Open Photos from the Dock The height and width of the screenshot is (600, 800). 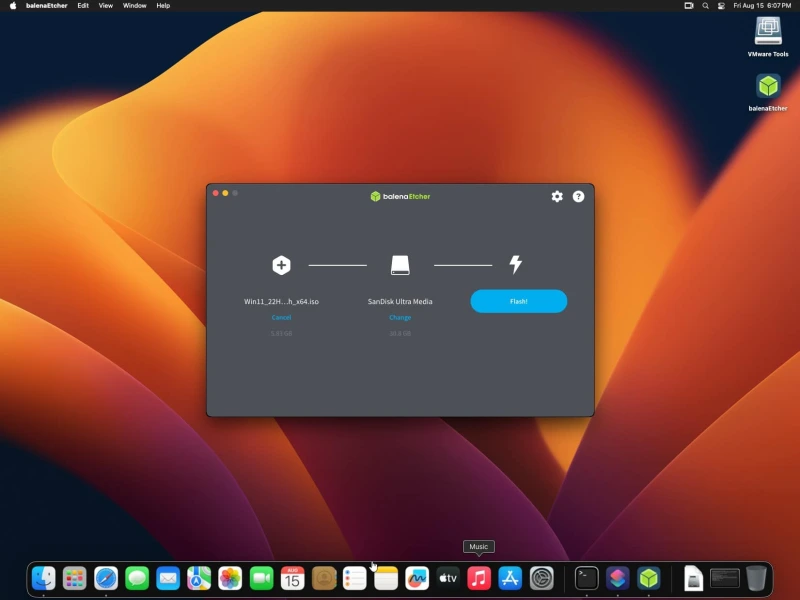(230, 579)
